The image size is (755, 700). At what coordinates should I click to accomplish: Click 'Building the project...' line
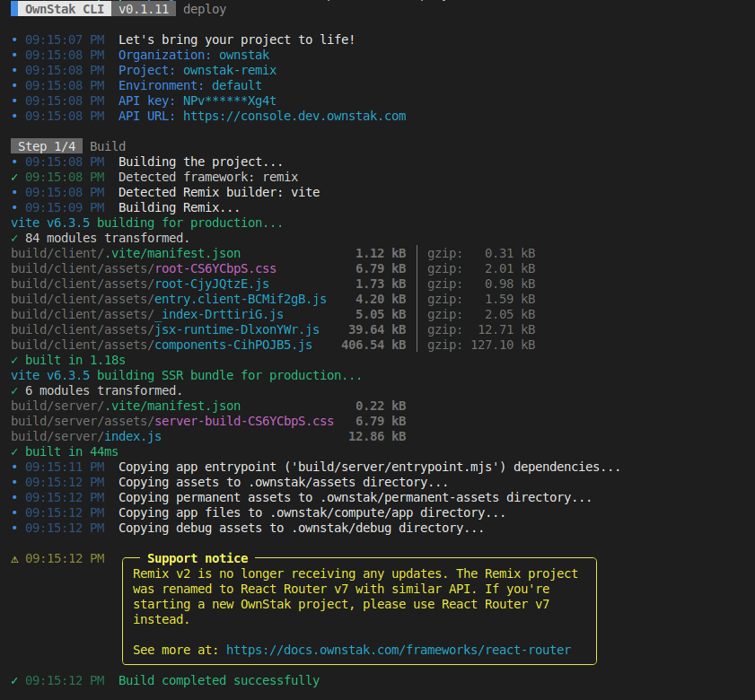tap(200, 162)
